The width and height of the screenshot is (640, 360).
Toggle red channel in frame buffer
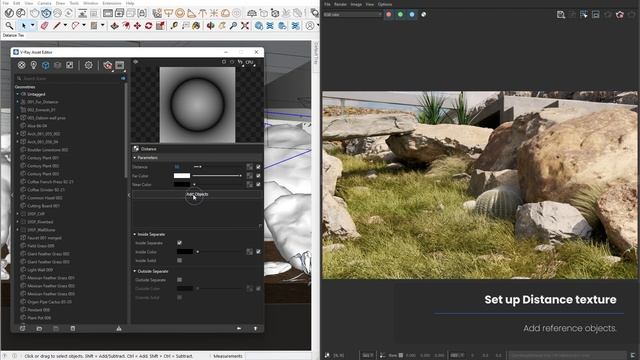coord(389,14)
